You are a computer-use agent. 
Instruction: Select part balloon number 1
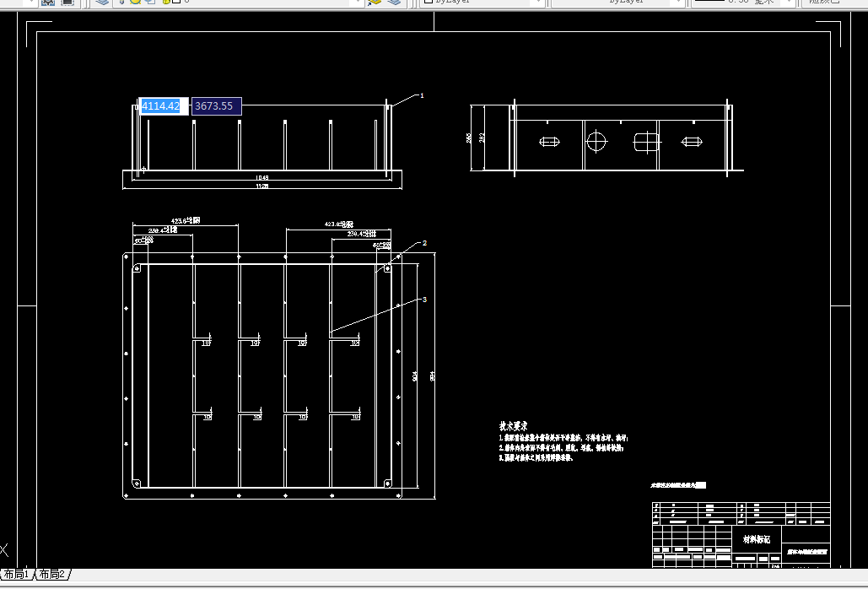[422, 95]
